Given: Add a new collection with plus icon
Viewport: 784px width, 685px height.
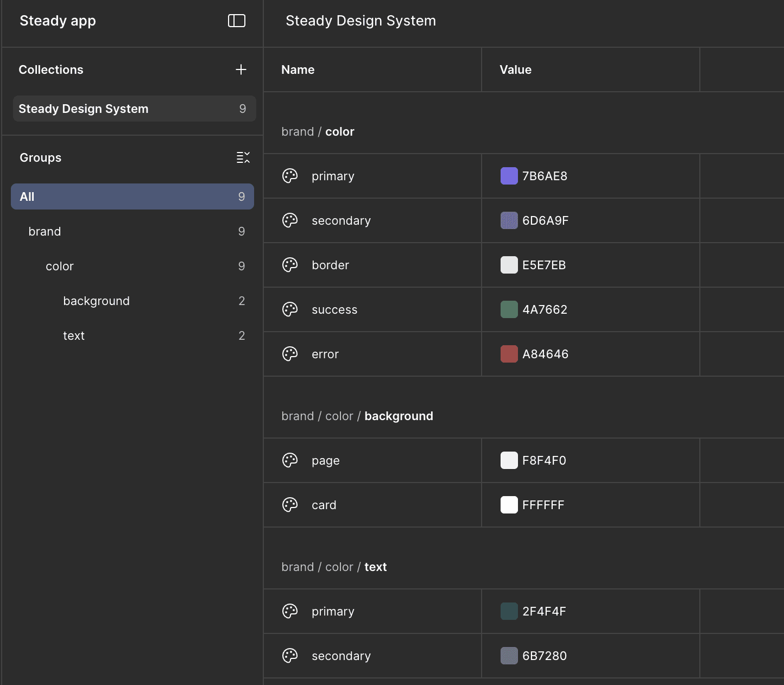Looking at the screenshot, I should 241,69.
